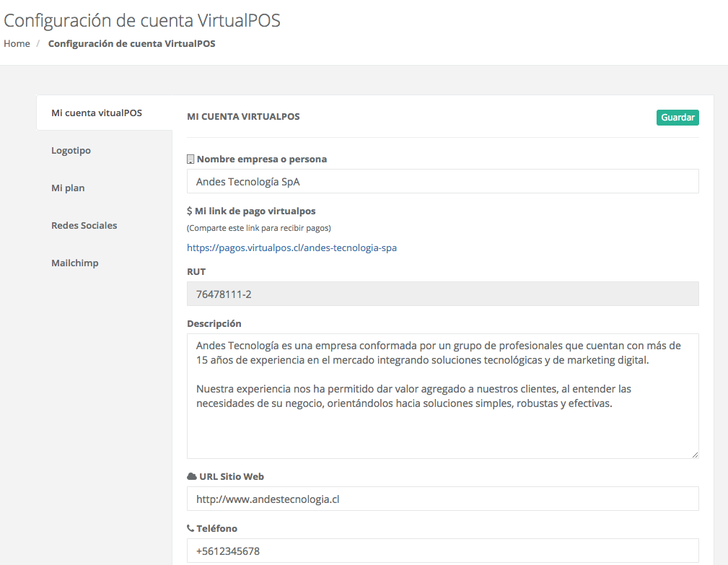This screenshot has width=728, height=565.
Task: Click inside the Descripción text area
Action: 442,396
